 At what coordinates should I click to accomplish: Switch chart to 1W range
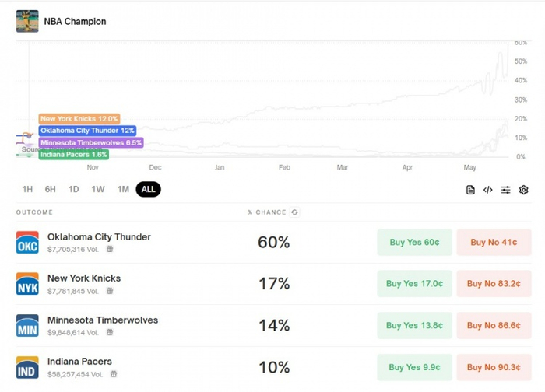click(x=98, y=189)
